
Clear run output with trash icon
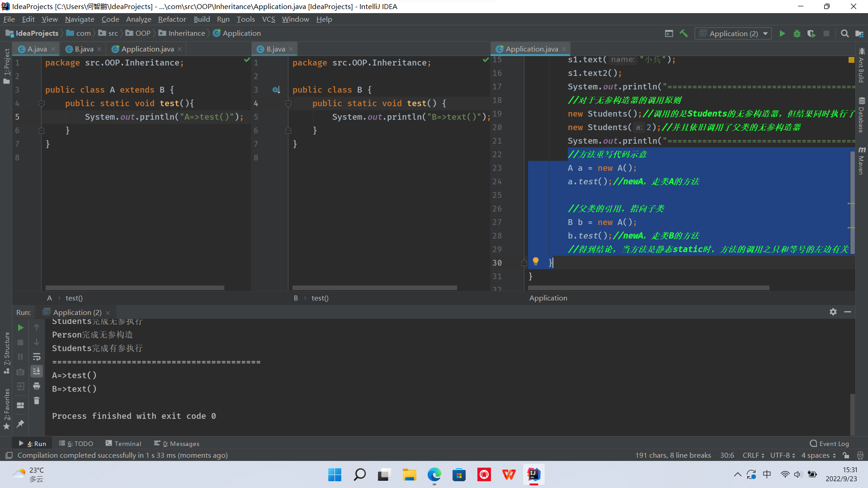point(37,401)
